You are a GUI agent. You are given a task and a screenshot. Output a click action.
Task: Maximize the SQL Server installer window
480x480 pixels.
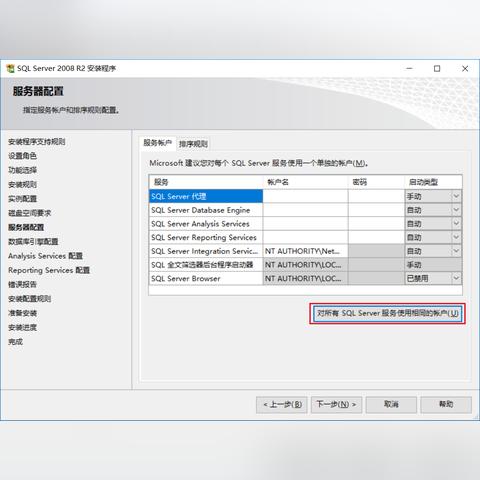coord(437,68)
